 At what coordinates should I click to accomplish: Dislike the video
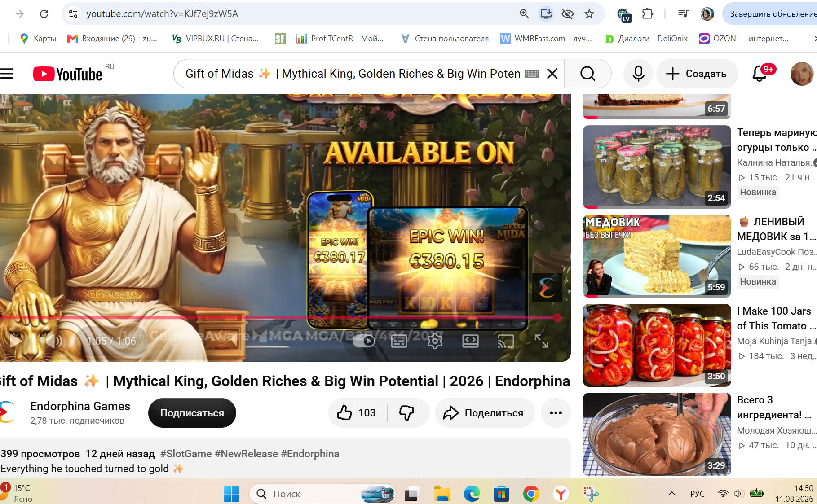[407, 413]
